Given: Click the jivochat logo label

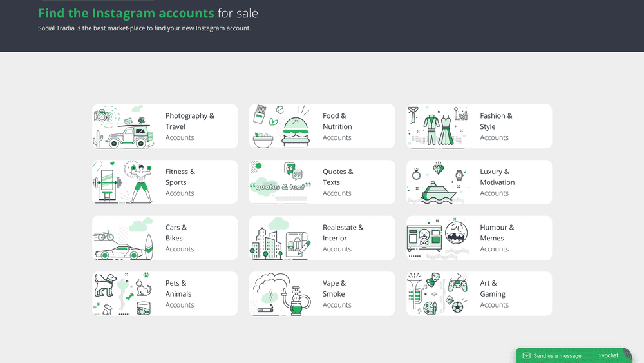Looking at the screenshot, I should pos(609,355).
